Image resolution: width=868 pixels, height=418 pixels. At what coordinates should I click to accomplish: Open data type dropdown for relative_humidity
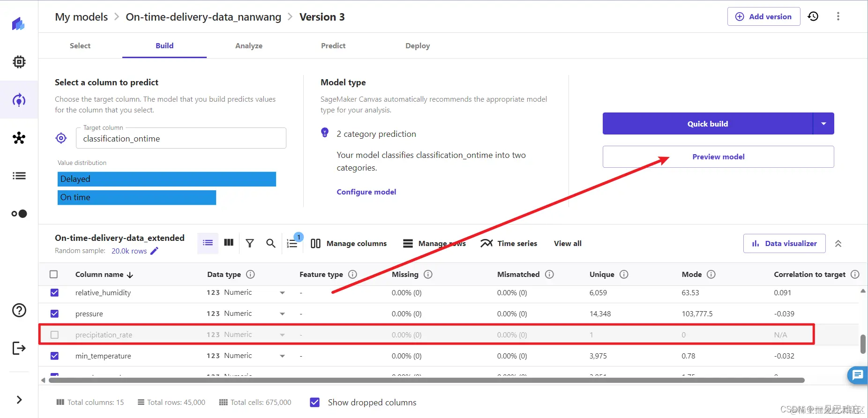pyautogui.click(x=282, y=293)
